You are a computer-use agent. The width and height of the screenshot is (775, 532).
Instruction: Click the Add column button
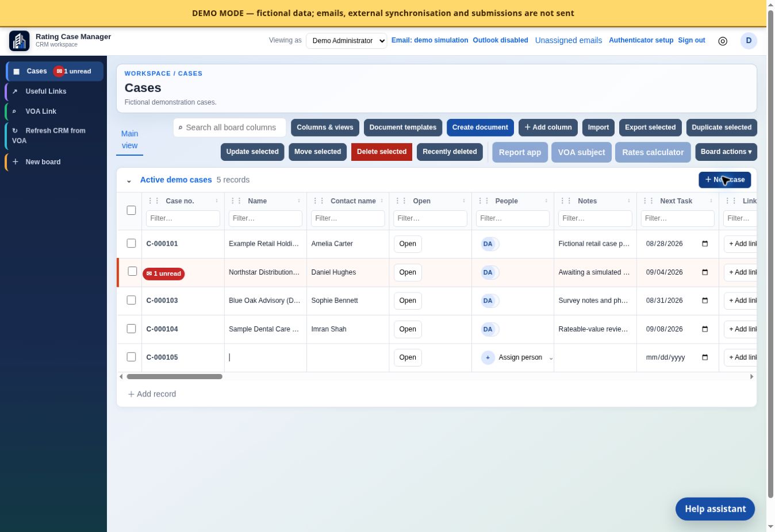(548, 128)
